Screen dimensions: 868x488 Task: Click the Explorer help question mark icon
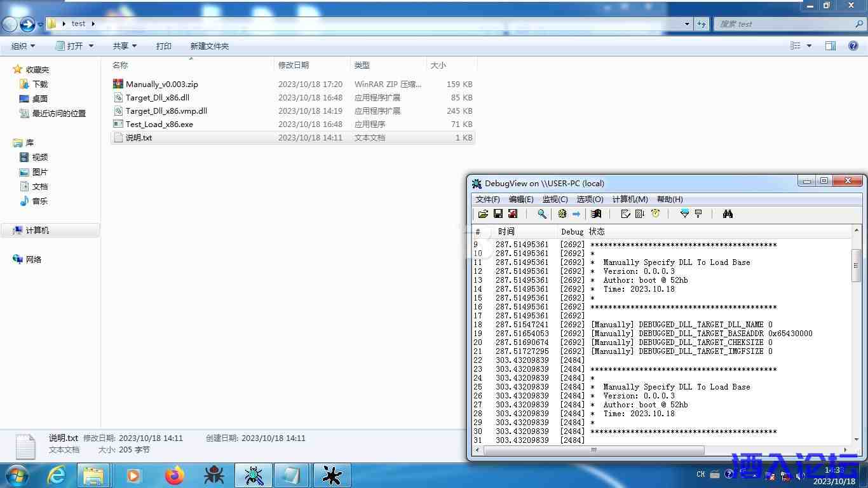(853, 46)
